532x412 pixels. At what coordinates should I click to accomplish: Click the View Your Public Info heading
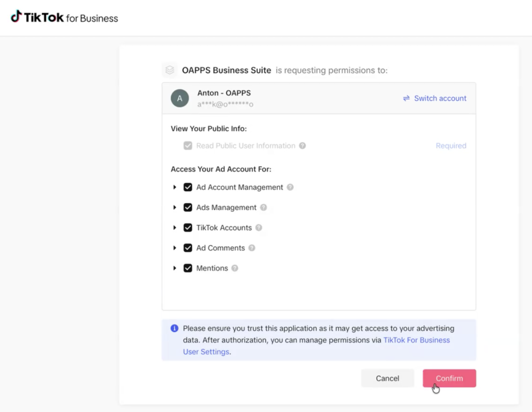pos(209,128)
